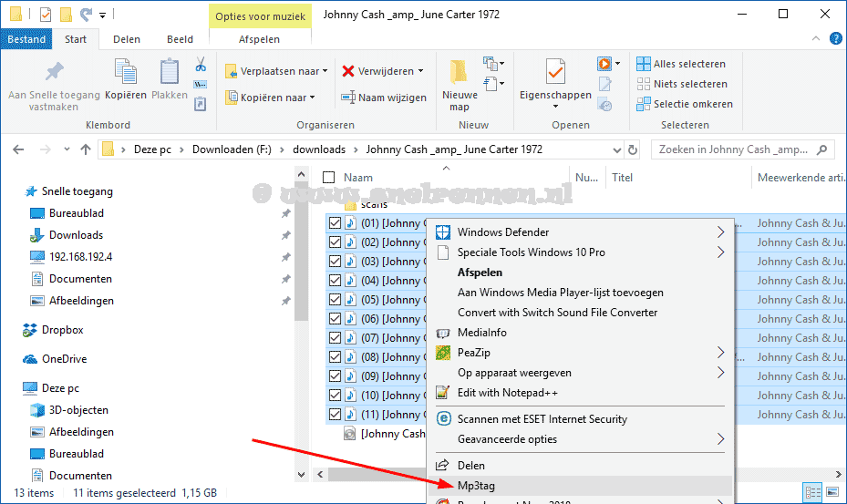
Task: Choose Convert with Switch Sound File Converter
Action: [580, 313]
